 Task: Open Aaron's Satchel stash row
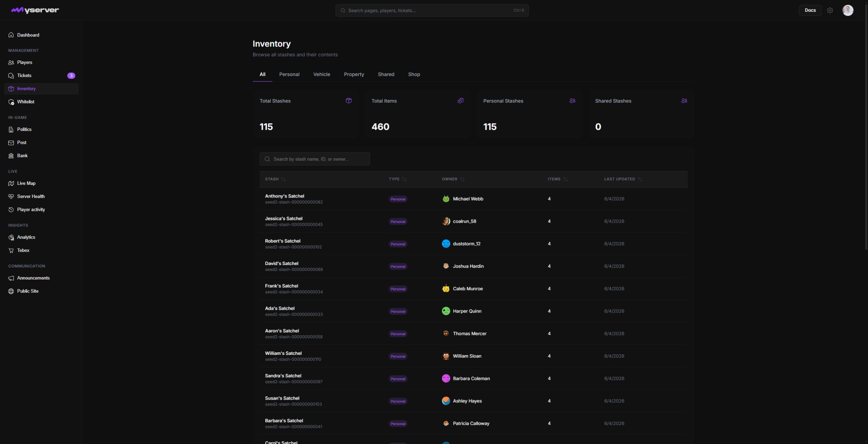coord(474,333)
